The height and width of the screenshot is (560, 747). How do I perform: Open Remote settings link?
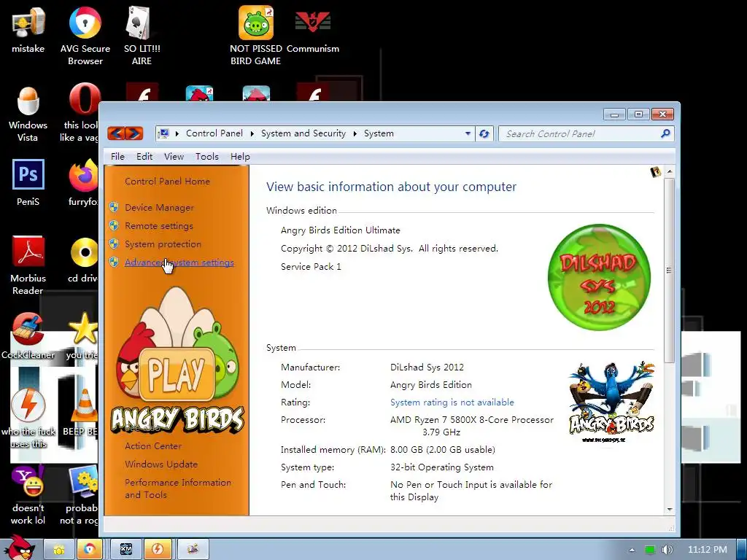(158, 226)
